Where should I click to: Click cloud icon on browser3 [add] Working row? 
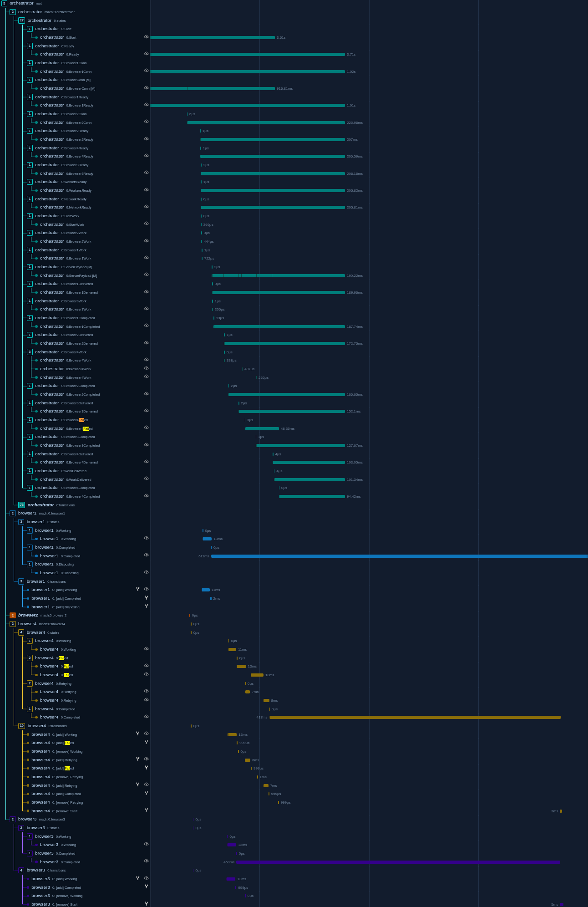pos(147,878)
